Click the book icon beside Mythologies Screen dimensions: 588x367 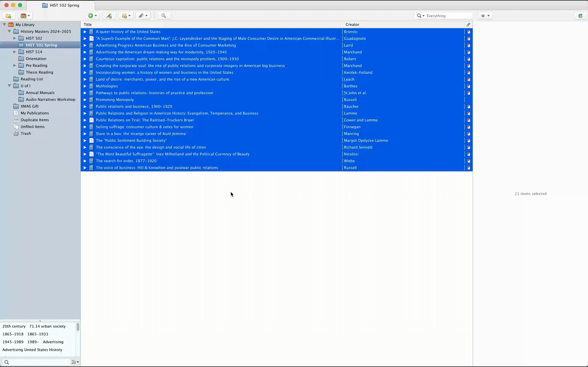[x=91, y=86]
